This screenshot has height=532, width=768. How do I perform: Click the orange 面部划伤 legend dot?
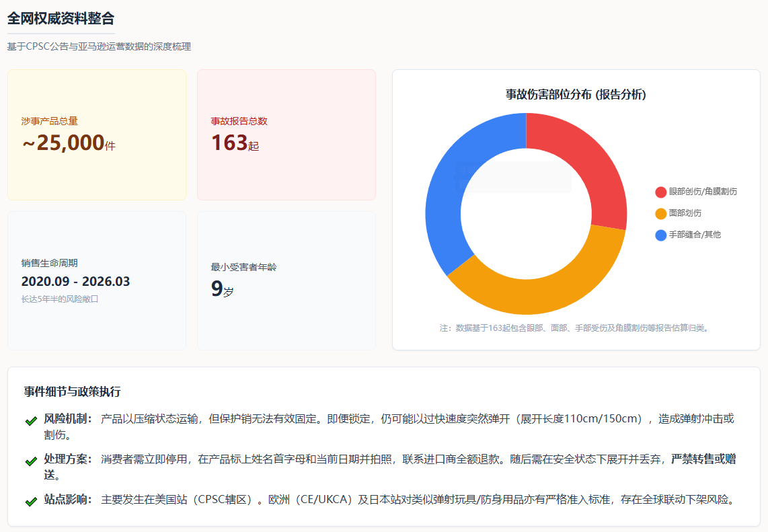660,213
